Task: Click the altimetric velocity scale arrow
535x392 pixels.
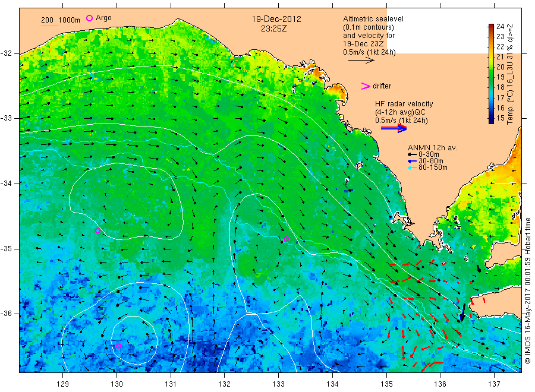Action: (x=361, y=61)
